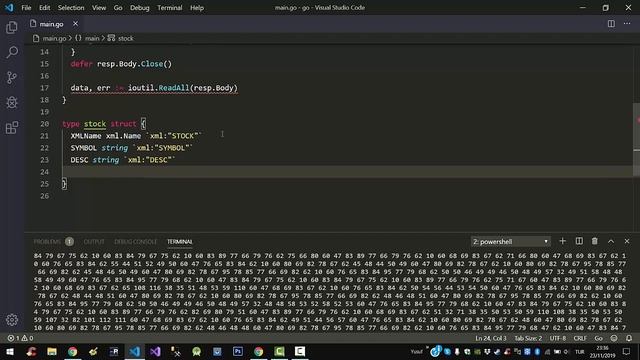Click the feedback smiley icon
The height and width of the screenshot is (360, 640).
(x=614, y=338)
